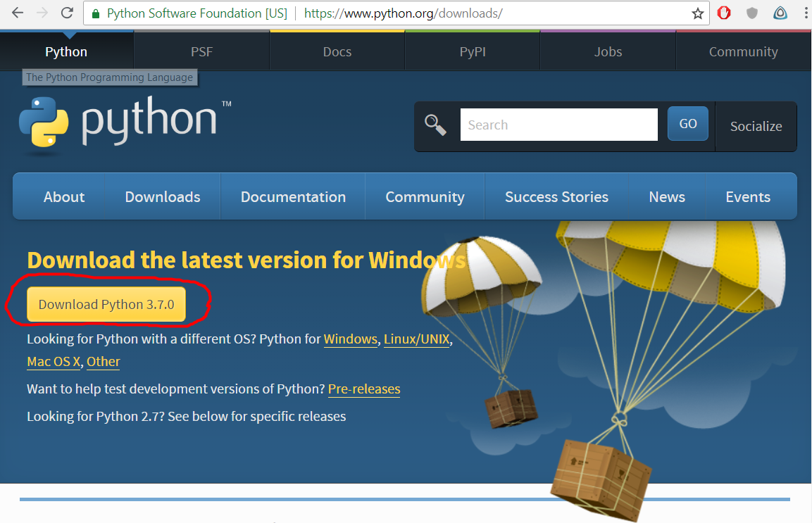Click the gray shield extension icon
Image resolution: width=812 pixels, height=523 pixels.
(751, 13)
